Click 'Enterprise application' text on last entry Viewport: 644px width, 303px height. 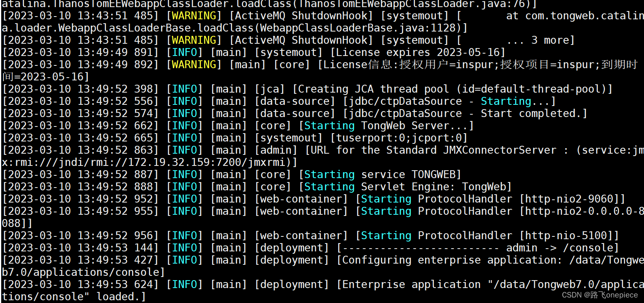[x=411, y=284]
